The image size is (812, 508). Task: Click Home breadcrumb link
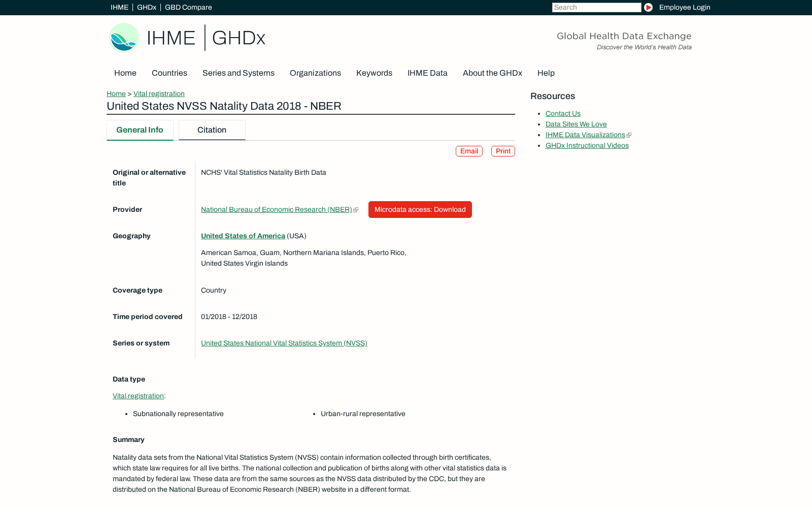coord(116,93)
